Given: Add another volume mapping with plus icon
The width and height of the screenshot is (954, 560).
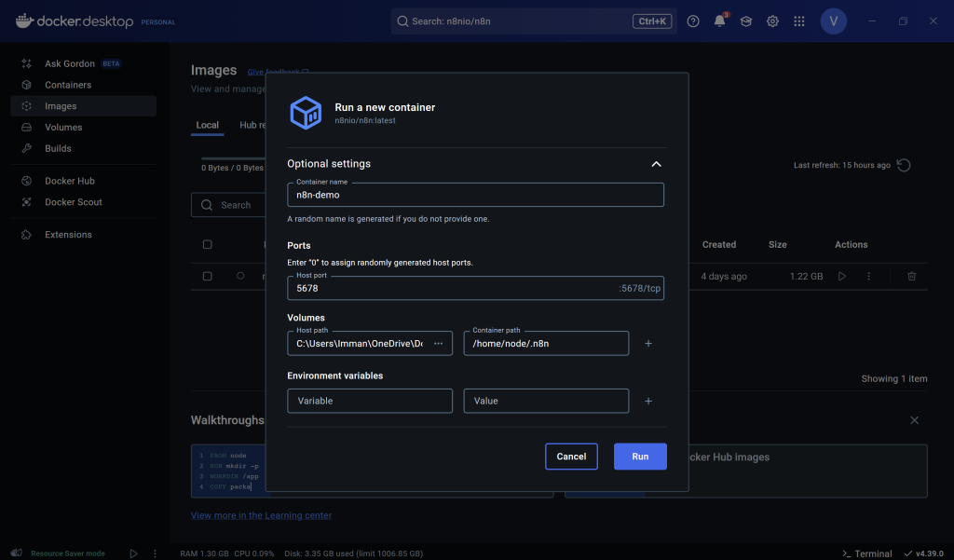Looking at the screenshot, I should click(x=648, y=343).
